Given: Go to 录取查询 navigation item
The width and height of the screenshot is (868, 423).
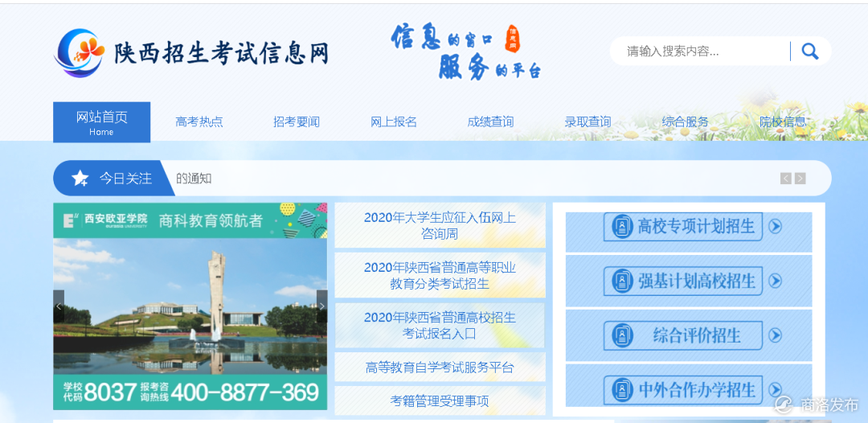Looking at the screenshot, I should pyautogui.click(x=588, y=121).
